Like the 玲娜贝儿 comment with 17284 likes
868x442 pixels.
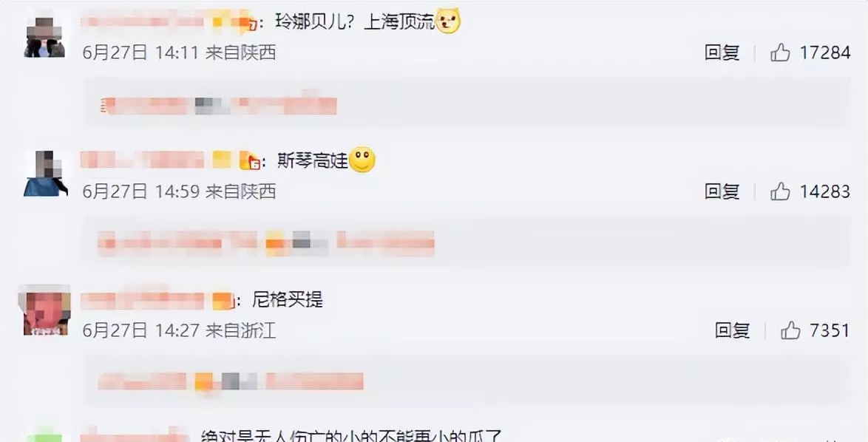click(x=780, y=52)
